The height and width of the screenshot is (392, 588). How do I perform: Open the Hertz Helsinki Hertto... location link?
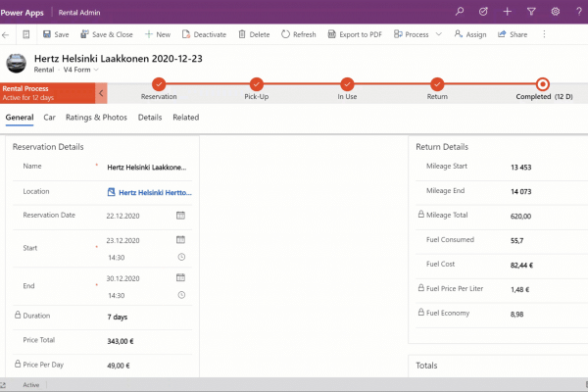pyautogui.click(x=155, y=192)
